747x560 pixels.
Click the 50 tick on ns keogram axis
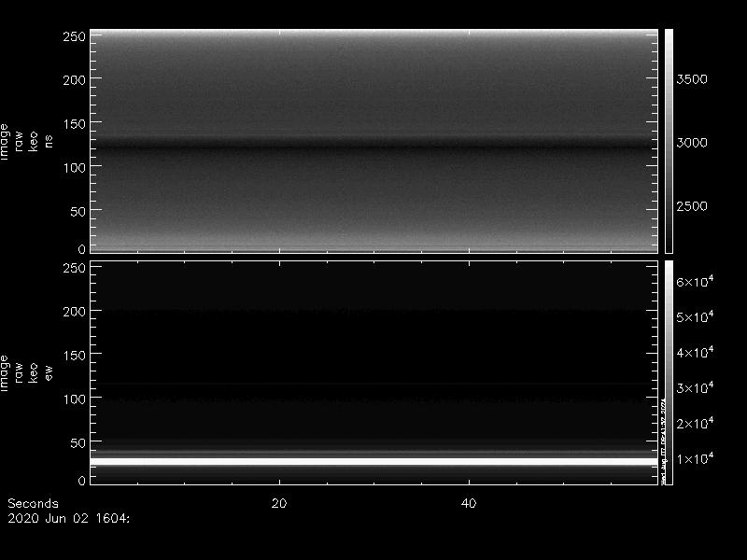[77, 211]
